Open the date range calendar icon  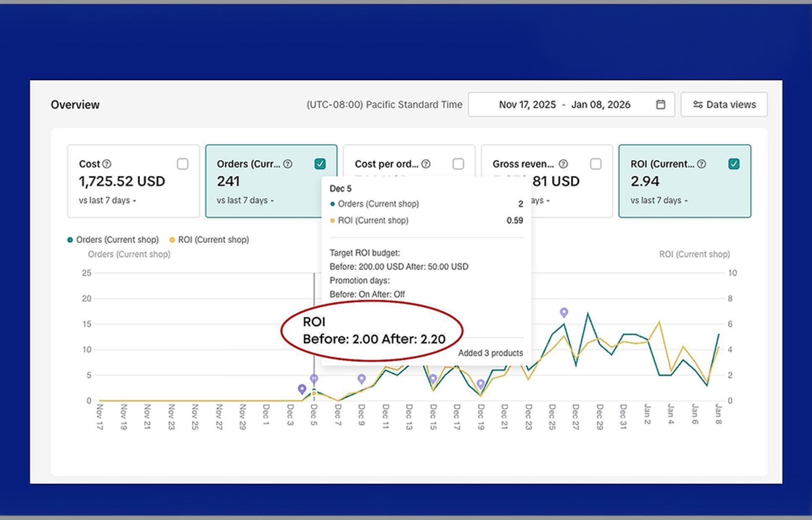[x=661, y=104]
